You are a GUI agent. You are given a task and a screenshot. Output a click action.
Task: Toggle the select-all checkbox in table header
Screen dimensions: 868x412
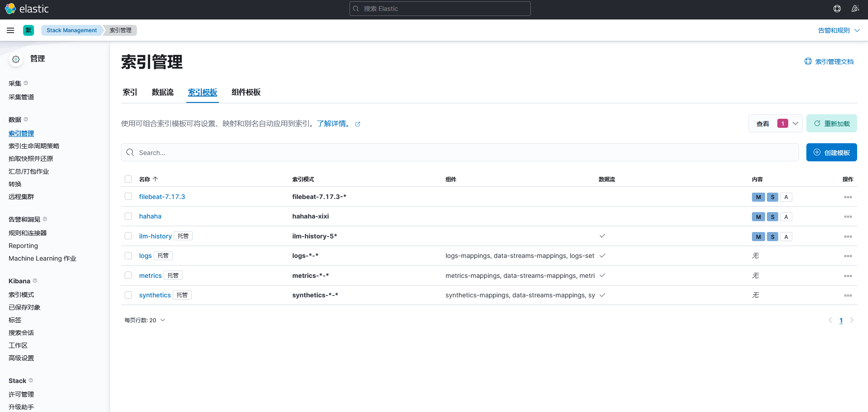tap(128, 179)
